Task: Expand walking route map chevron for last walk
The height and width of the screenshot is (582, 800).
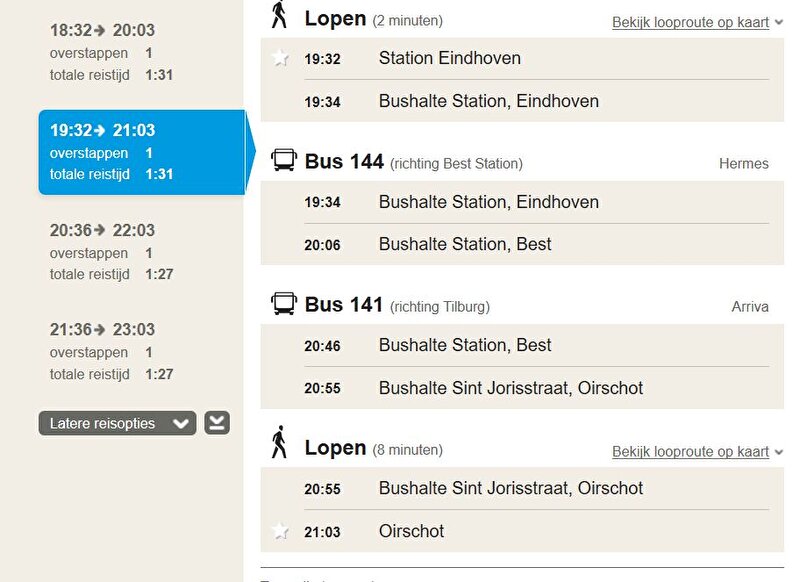Action: coord(779,452)
